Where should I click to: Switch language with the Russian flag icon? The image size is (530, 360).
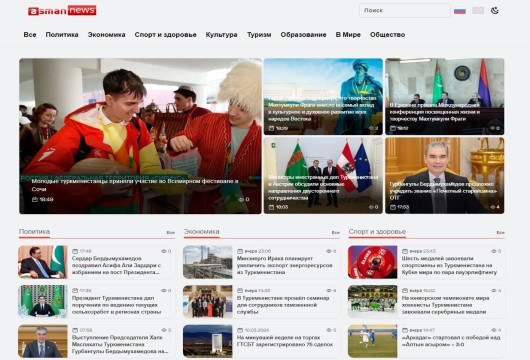pyautogui.click(x=460, y=10)
